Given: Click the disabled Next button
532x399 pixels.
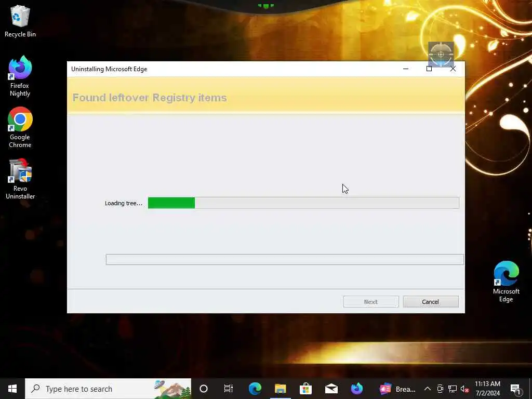Looking at the screenshot, I should [371, 302].
